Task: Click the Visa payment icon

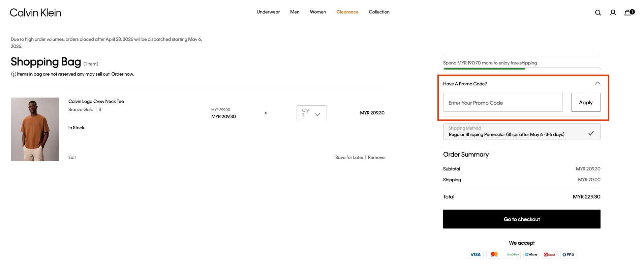Action: (475, 254)
